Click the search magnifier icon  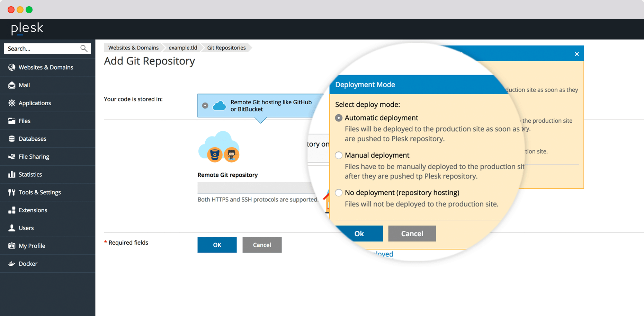point(84,49)
